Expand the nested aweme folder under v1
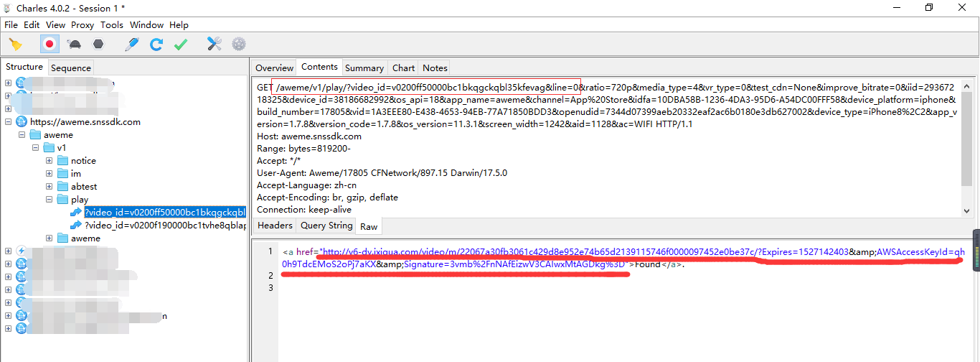The height and width of the screenshot is (362, 980). 49,238
